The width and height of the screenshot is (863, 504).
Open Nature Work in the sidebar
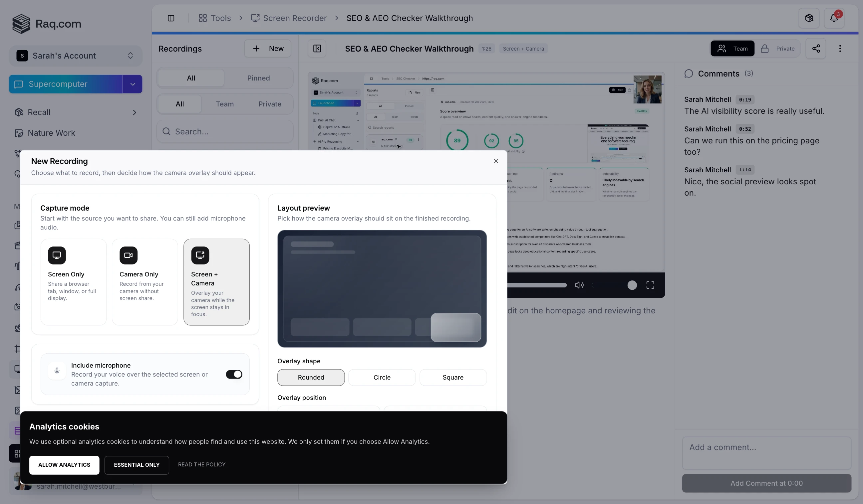pos(75,133)
